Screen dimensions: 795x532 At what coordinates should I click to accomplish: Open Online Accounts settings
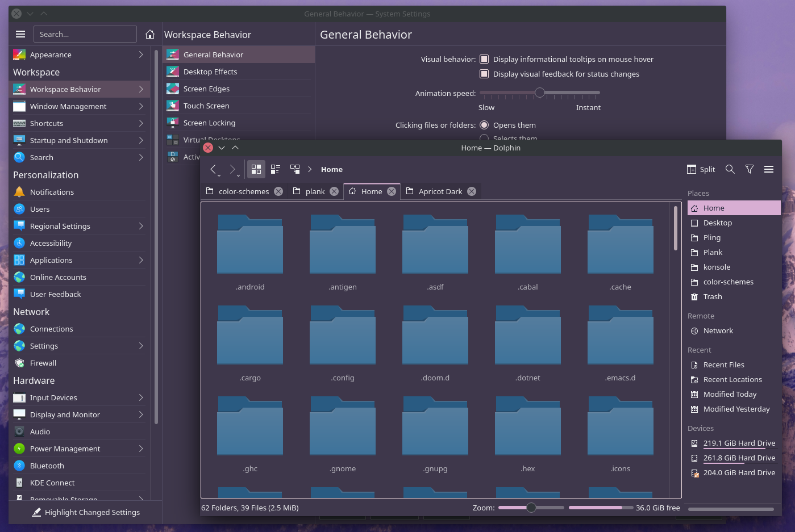click(80, 277)
